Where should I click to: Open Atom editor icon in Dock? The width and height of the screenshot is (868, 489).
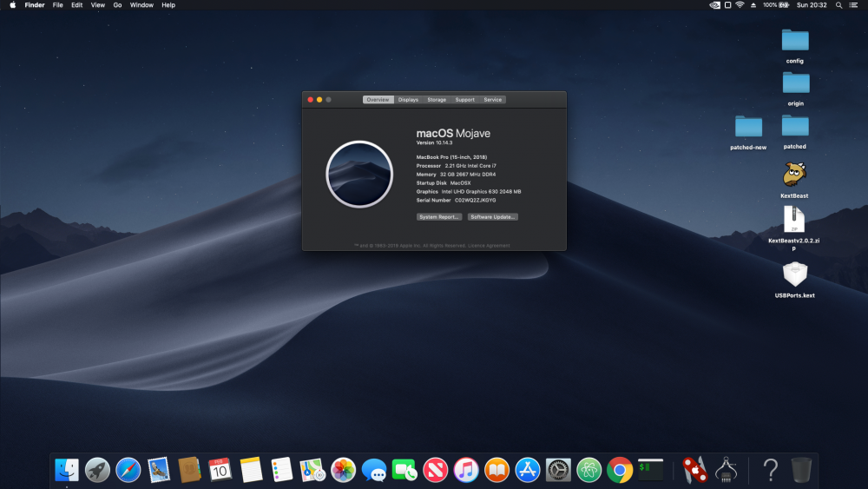pos(589,470)
